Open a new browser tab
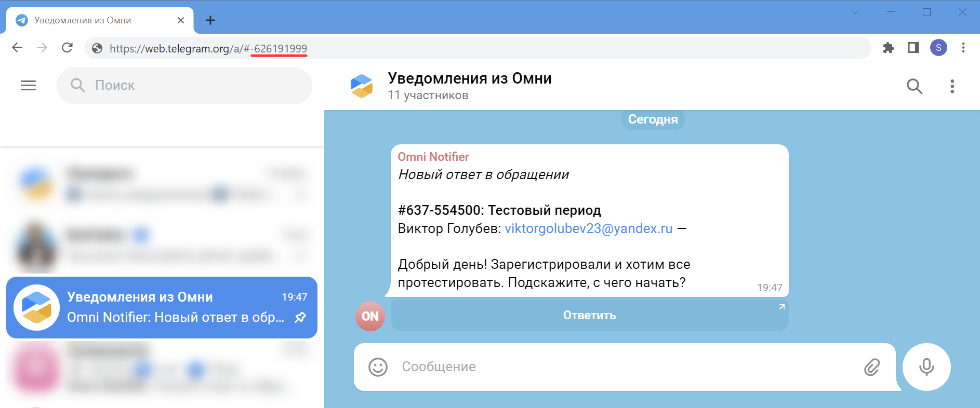The height and width of the screenshot is (408, 980). point(210,20)
